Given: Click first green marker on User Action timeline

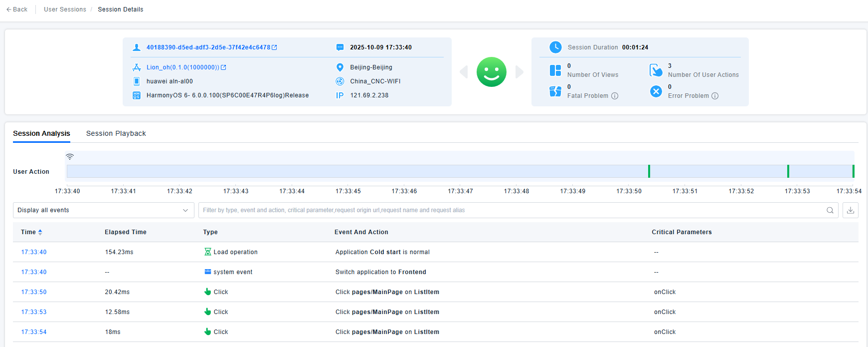Looking at the screenshot, I should pyautogui.click(x=649, y=171).
